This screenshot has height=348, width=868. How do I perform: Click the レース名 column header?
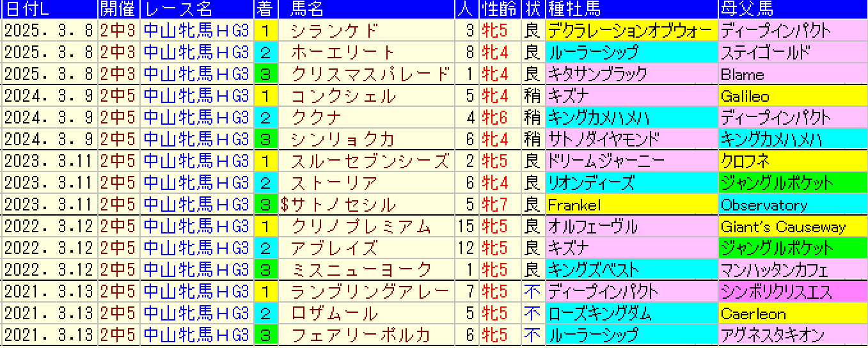(179, 9)
